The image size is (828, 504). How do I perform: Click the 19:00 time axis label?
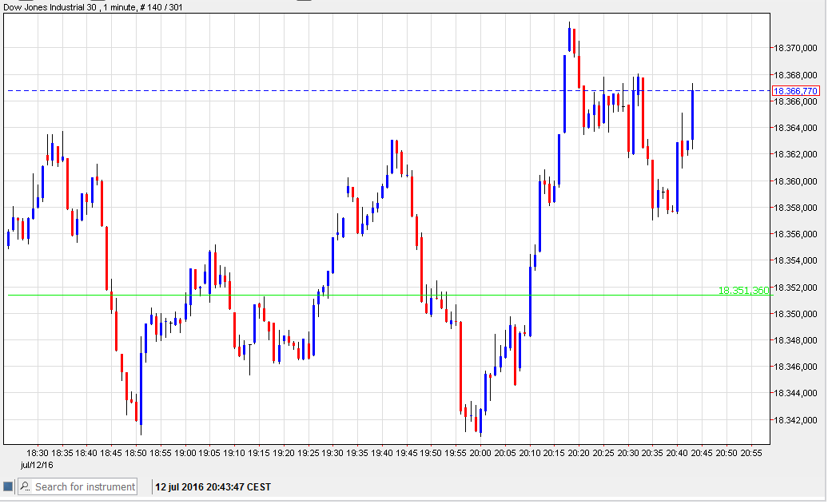tap(185, 452)
